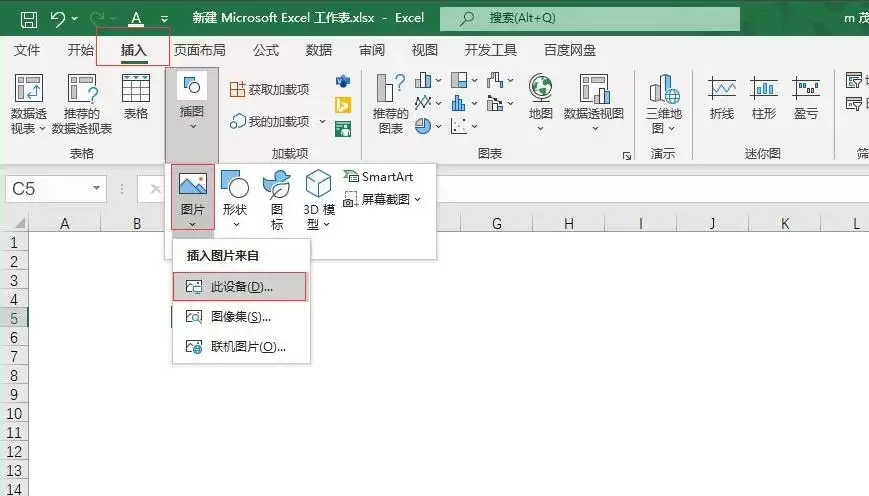Undo the last action
Viewport: 869px width, 496px height.
click(58, 19)
